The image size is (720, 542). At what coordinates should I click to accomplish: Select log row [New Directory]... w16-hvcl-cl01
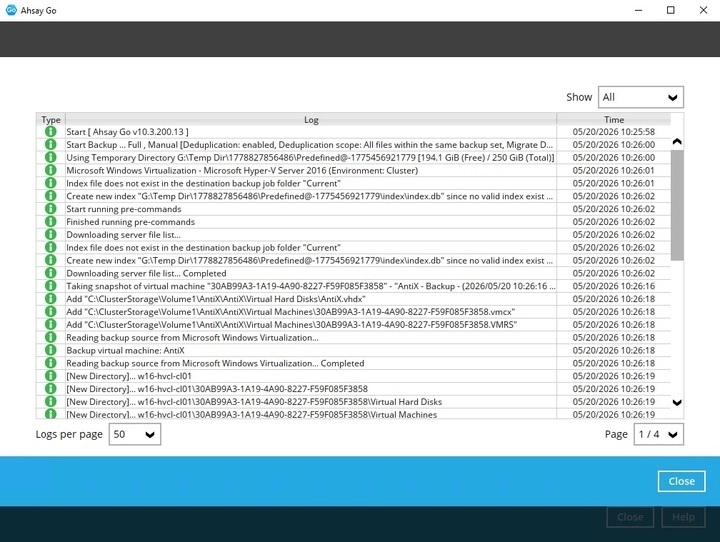(353, 376)
